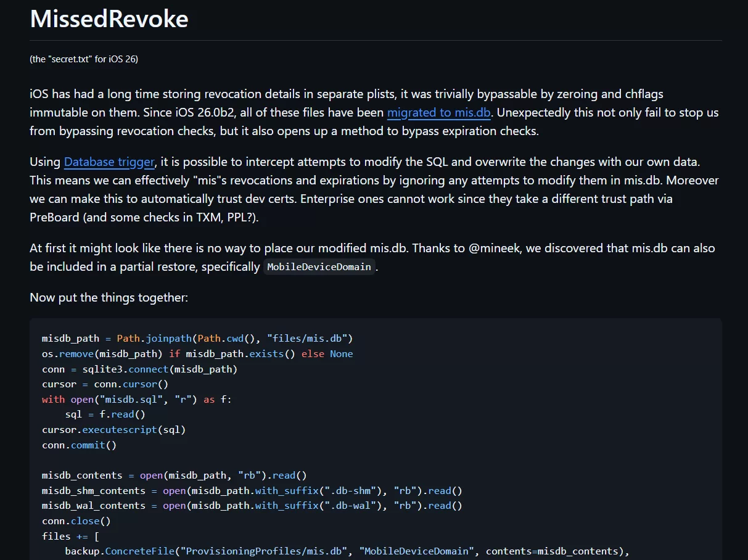Open the "Database trigger" link
Viewport: 748px width, 560px height.
(109, 162)
